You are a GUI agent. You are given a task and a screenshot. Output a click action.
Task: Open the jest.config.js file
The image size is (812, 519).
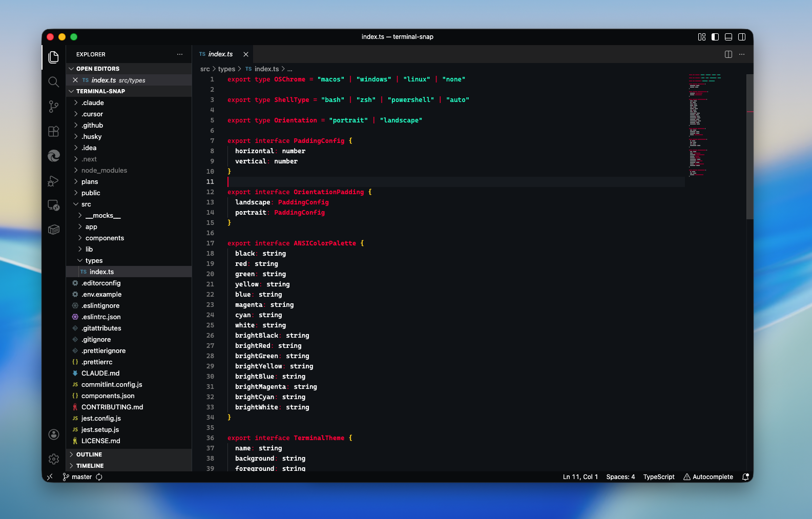click(x=129, y=419)
